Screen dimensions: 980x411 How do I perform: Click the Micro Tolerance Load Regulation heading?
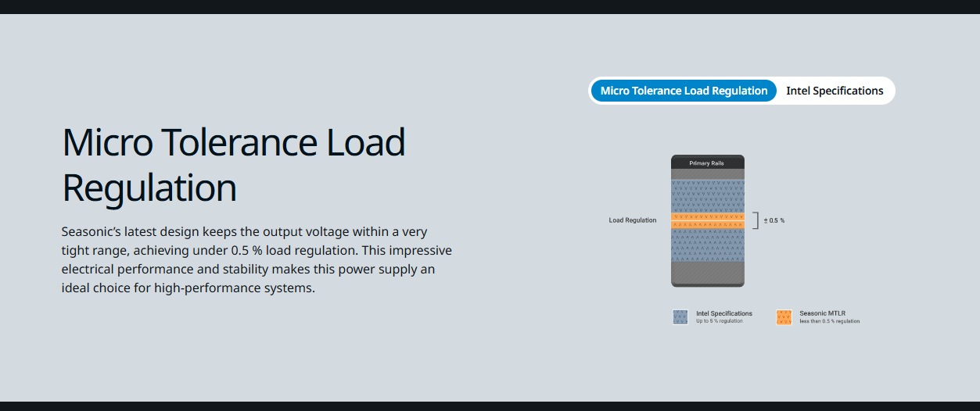(234, 165)
